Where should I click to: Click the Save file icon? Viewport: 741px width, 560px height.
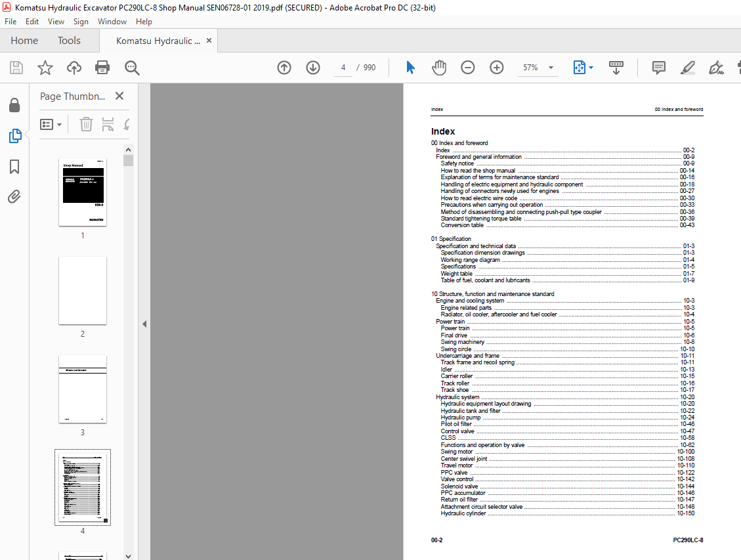16,68
